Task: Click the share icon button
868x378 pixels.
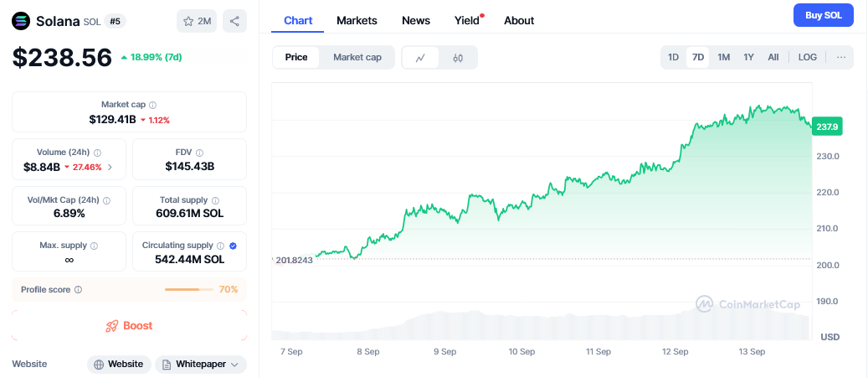Action: coord(234,21)
